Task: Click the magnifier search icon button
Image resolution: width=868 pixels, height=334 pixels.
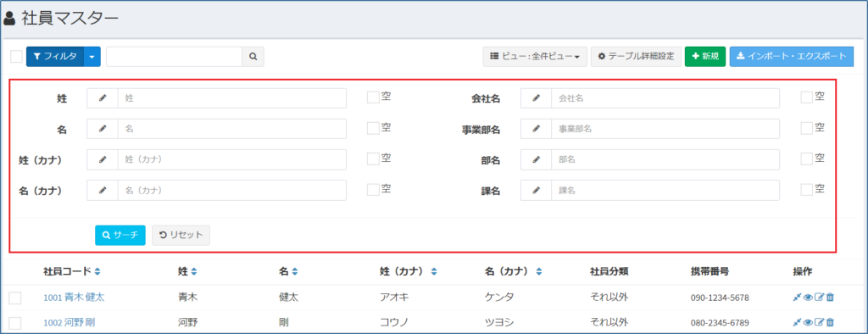Action: 253,57
